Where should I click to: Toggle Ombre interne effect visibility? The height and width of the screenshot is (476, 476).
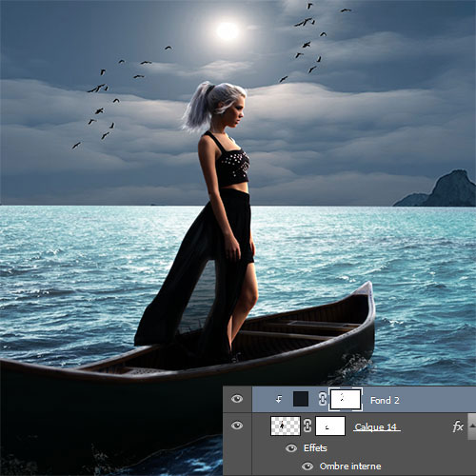307,466
